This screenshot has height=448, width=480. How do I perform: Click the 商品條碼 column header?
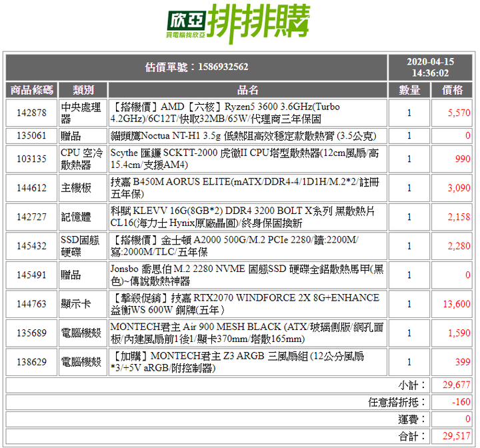tap(31, 90)
